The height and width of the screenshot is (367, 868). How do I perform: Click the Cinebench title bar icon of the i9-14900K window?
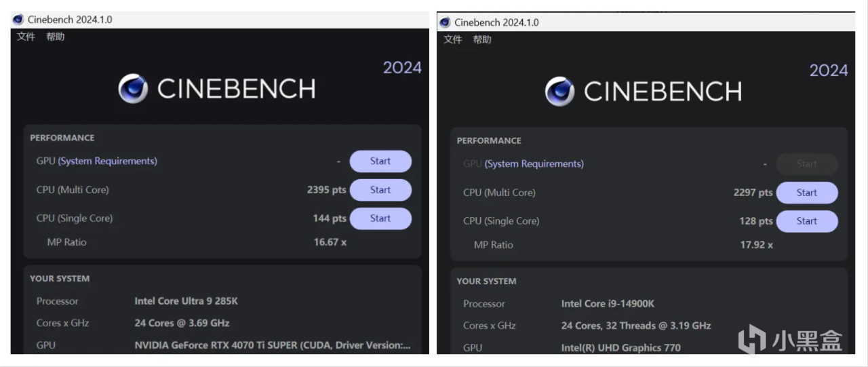coord(445,22)
